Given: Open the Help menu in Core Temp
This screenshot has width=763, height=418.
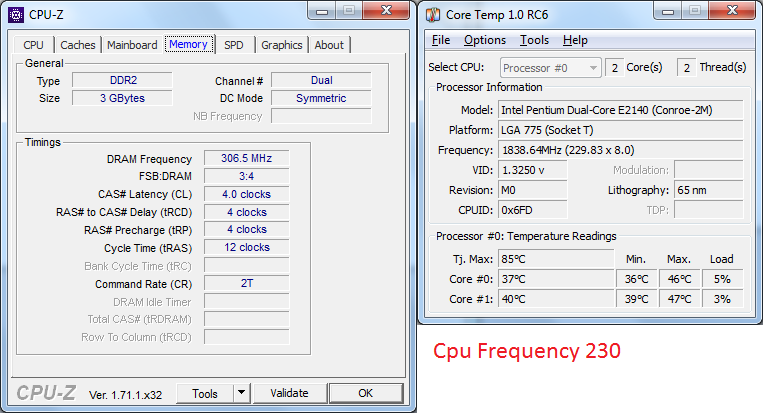Looking at the screenshot, I should (575, 40).
